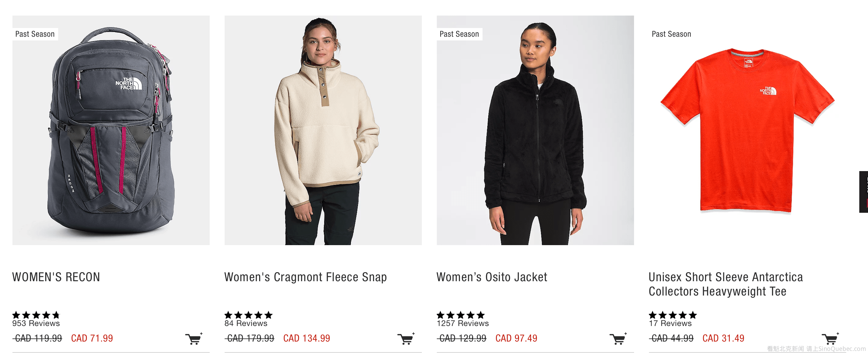Image resolution: width=868 pixels, height=354 pixels.
Task: Open the Osito Jacket star rating
Action: (x=461, y=315)
